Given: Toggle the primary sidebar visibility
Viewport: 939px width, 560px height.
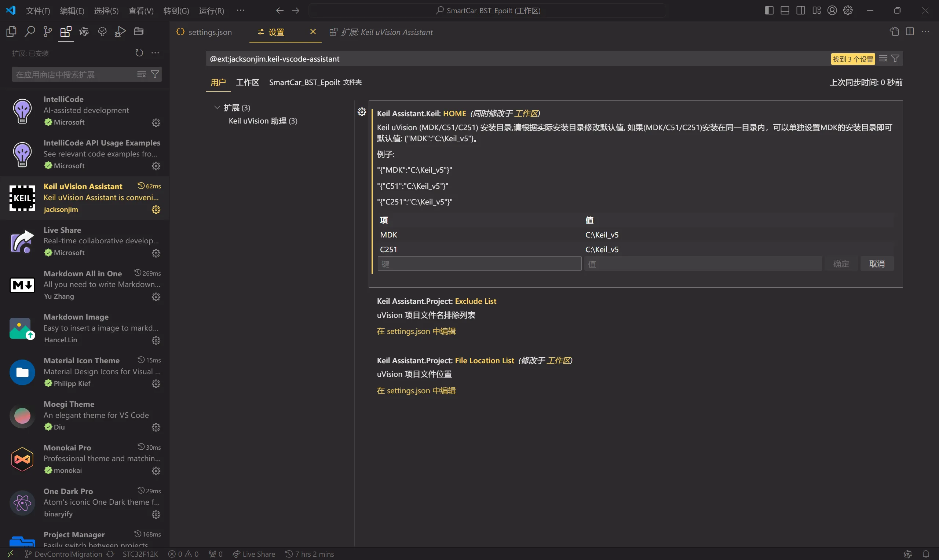Looking at the screenshot, I should click(x=769, y=11).
